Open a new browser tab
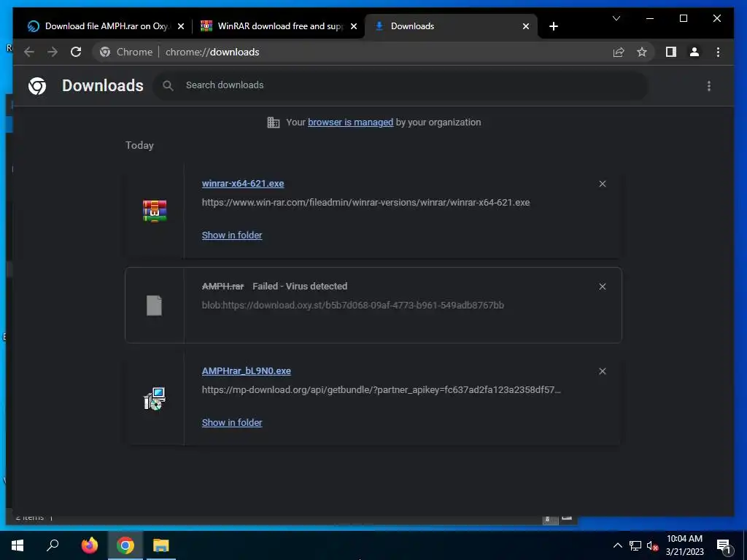747x560 pixels. point(553,26)
